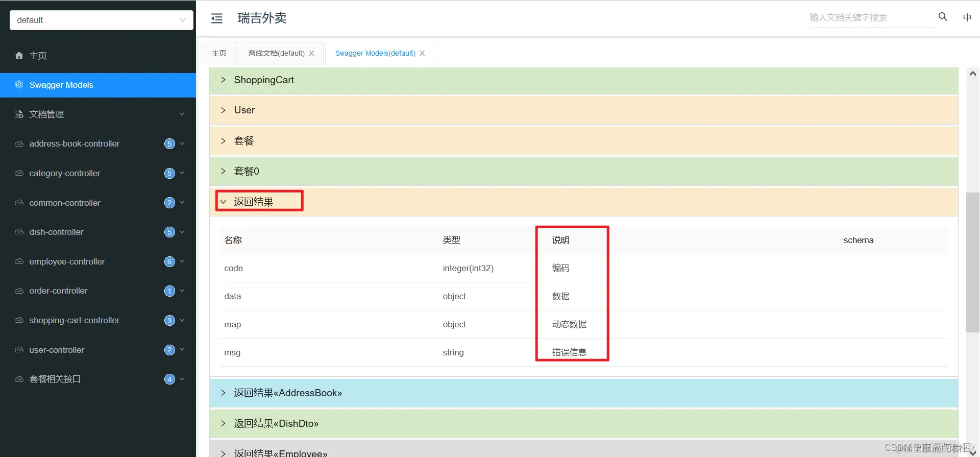Click the employee-controller count badge 6

(x=169, y=261)
